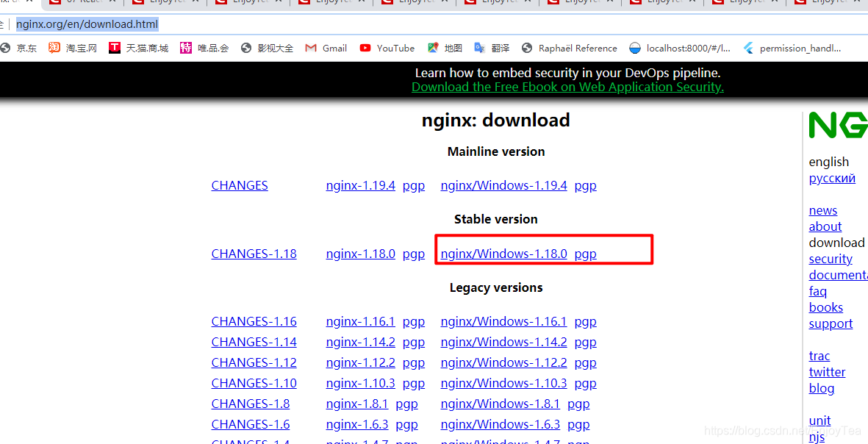The width and height of the screenshot is (868, 444).
Task: Download nginx/Windows-1.14.2
Action: pos(503,342)
